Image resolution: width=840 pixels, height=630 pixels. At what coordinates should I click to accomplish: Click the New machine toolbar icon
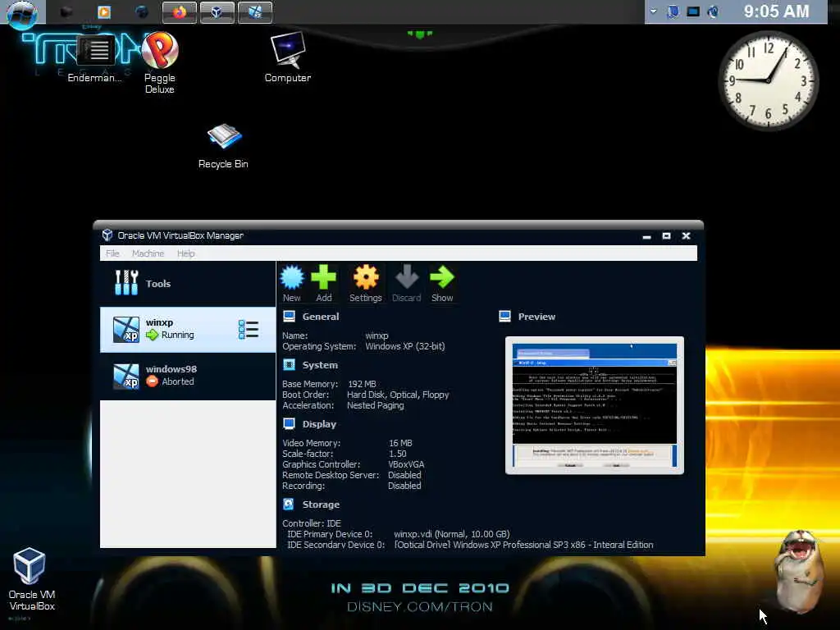[292, 277]
